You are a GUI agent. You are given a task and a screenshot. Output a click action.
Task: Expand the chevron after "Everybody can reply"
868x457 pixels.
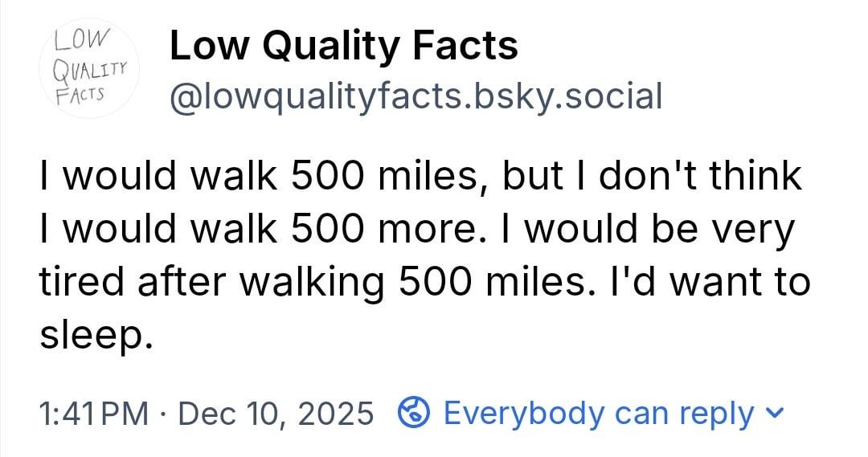click(x=775, y=414)
